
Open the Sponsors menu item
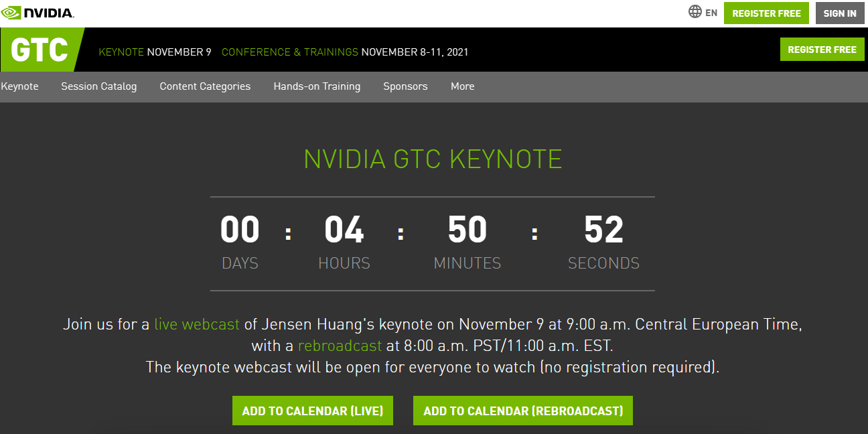[405, 86]
